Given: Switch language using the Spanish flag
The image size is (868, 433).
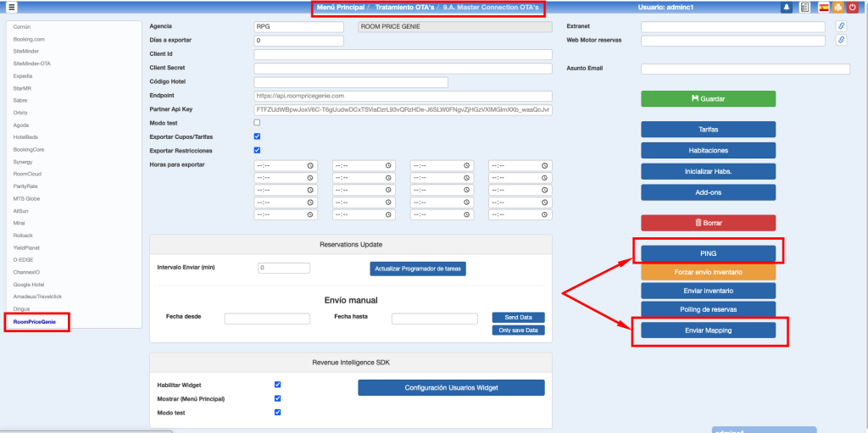Looking at the screenshot, I should coord(823,8).
